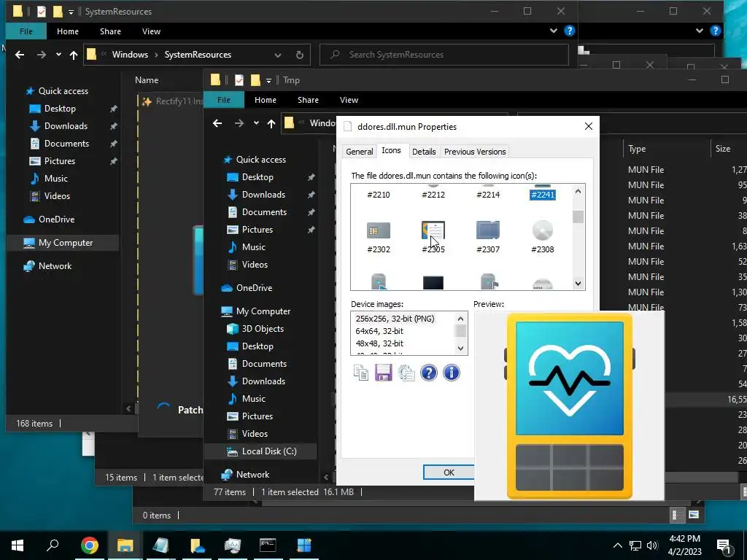The height and width of the screenshot is (560, 747).
Task: Open the General tab
Action: 359,152
